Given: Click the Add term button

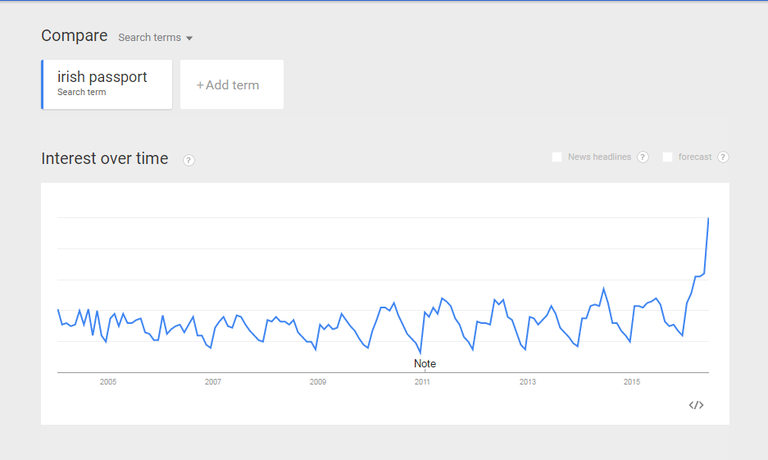Looking at the screenshot, I should click(231, 85).
